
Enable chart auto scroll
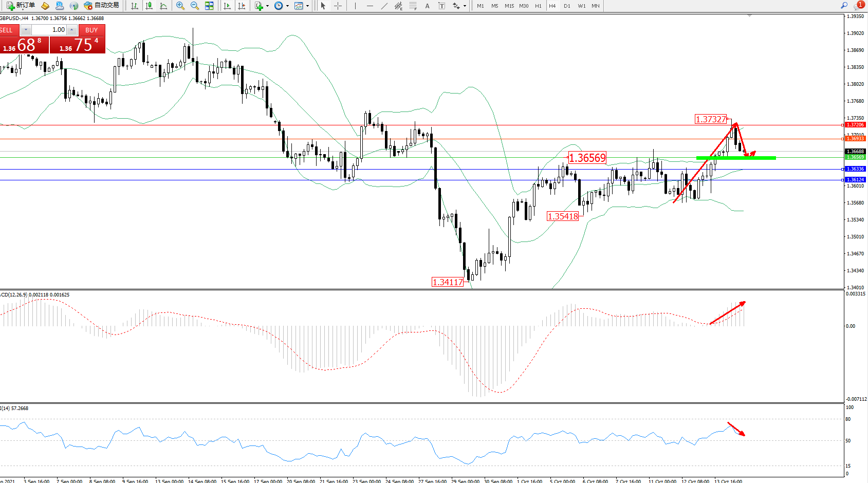[227, 6]
